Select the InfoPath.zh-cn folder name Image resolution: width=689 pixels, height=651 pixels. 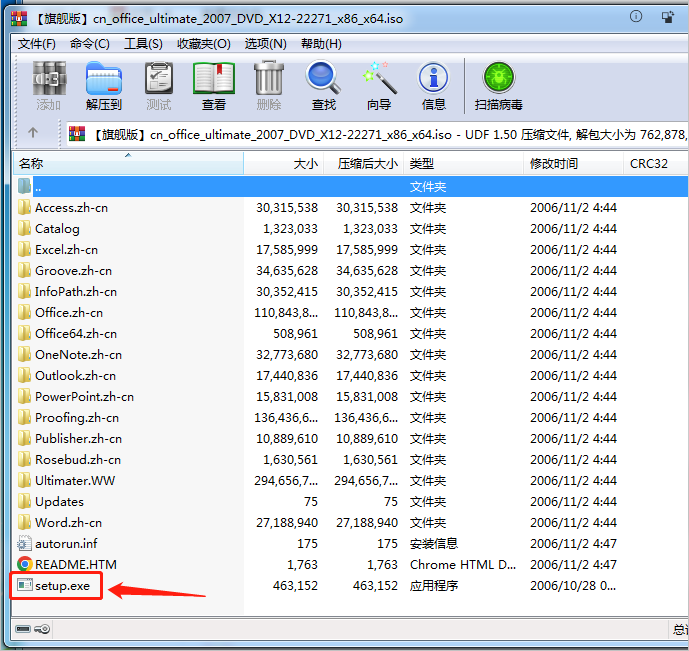[x=76, y=292]
